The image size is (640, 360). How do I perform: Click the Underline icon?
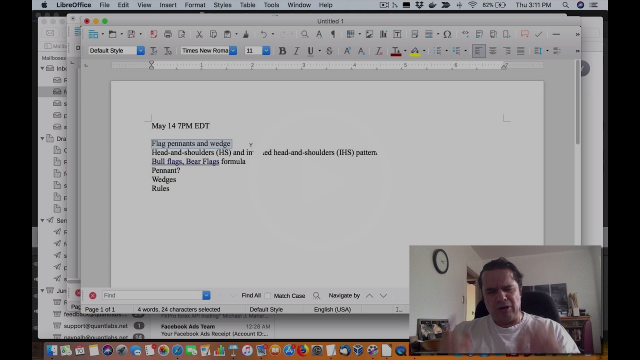(310, 51)
